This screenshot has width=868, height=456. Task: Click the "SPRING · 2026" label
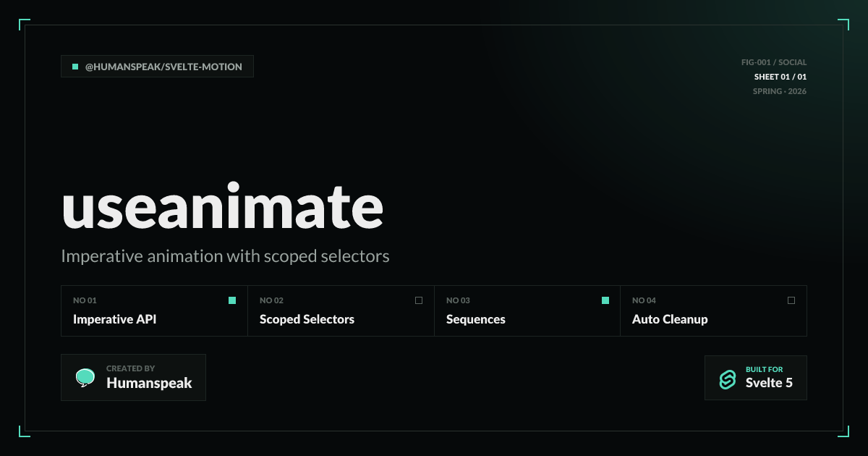tap(780, 91)
